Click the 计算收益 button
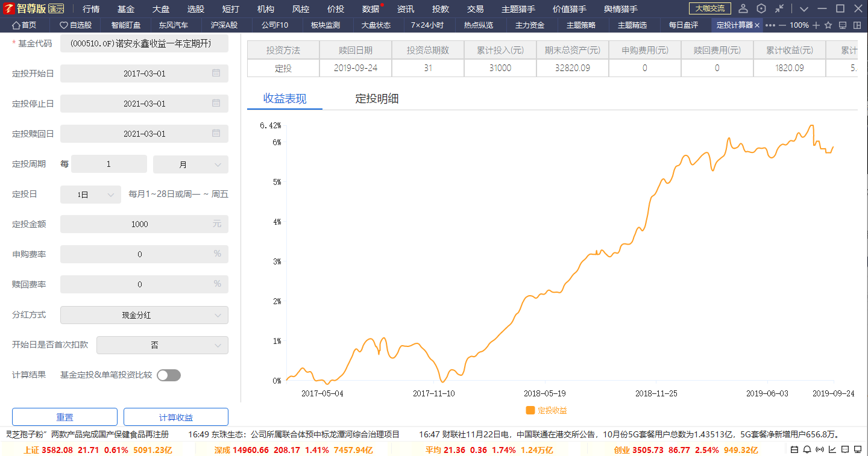The height and width of the screenshot is (456, 868). pos(176,417)
